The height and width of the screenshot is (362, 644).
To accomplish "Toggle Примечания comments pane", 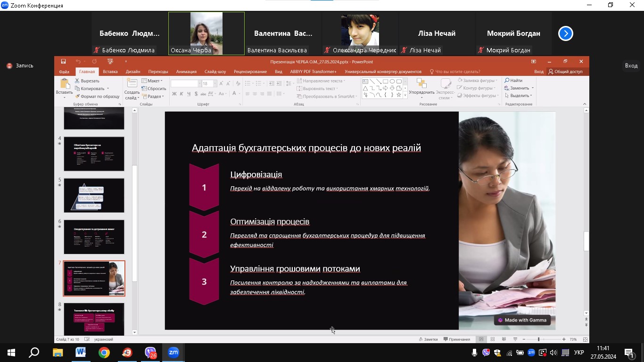I will pyautogui.click(x=456, y=339).
